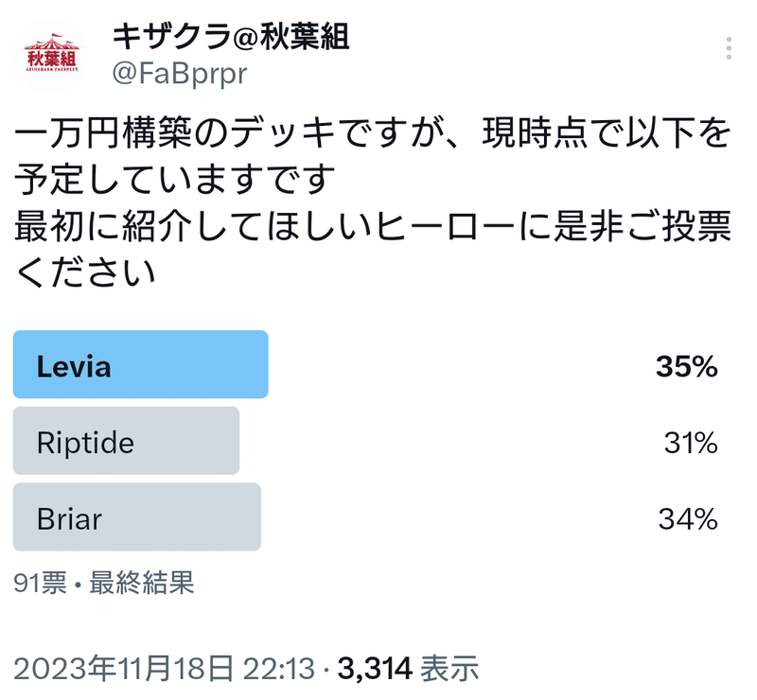The image size is (757, 700).
Task: Open the three-dot more options menu
Action: [x=729, y=49]
